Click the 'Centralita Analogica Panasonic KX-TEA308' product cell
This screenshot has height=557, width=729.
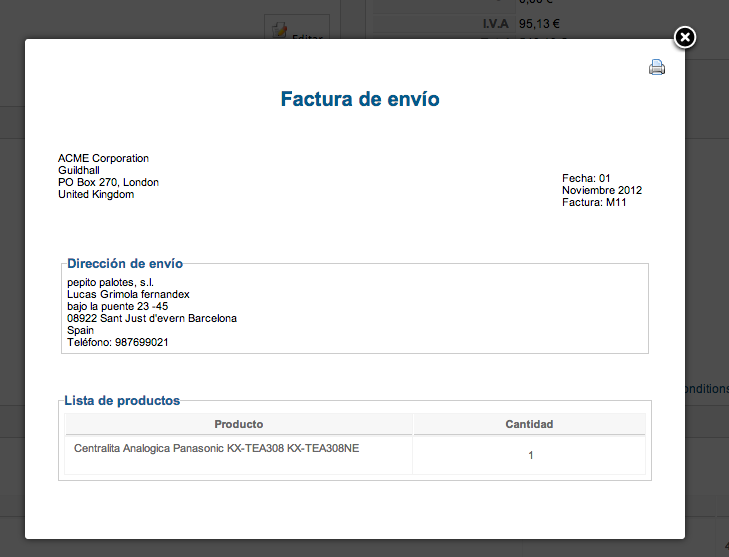click(x=239, y=455)
